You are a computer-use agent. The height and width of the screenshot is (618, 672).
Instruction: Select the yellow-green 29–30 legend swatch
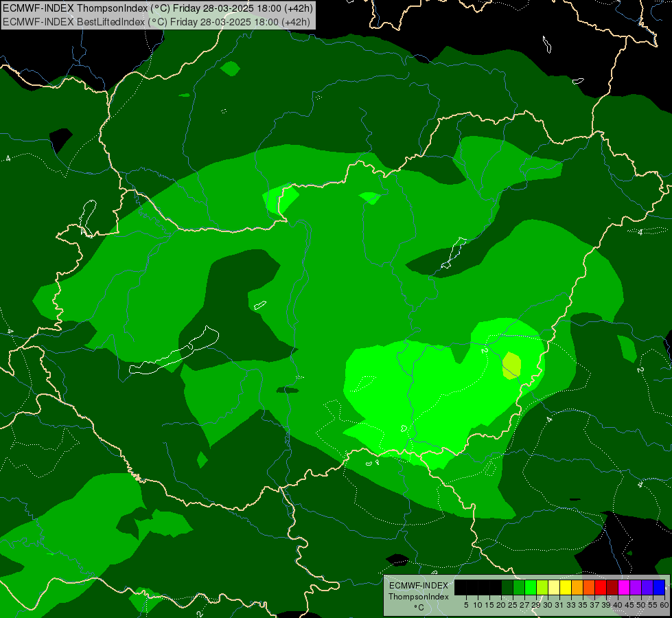(542, 587)
